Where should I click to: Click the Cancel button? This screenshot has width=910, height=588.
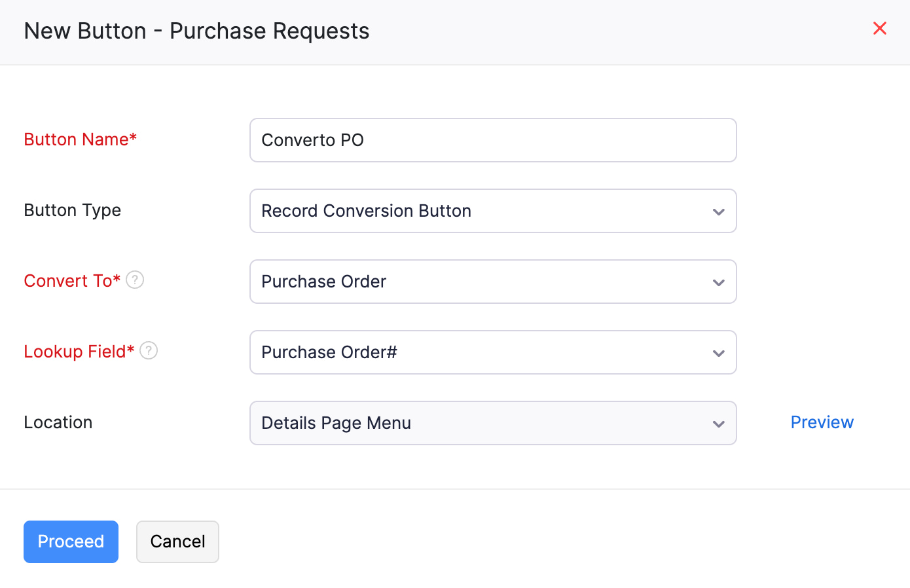tap(177, 542)
